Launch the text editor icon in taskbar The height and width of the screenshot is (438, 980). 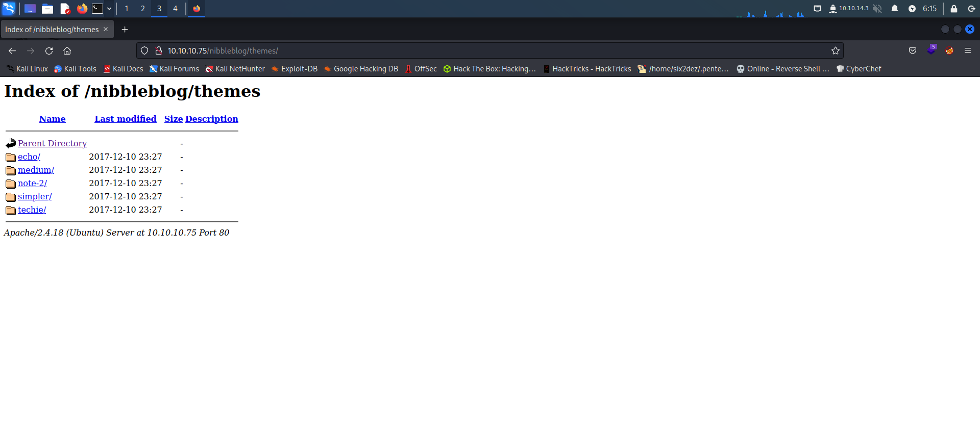pyautogui.click(x=65, y=9)
